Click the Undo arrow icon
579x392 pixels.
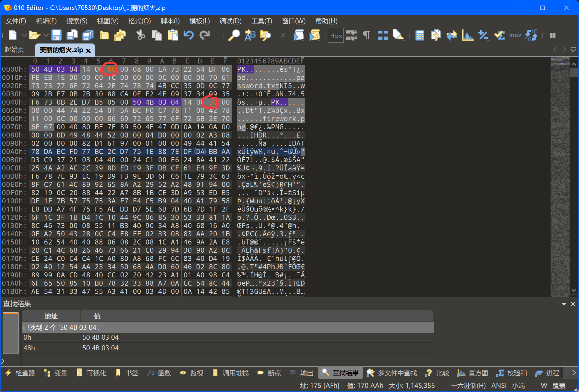189,35
